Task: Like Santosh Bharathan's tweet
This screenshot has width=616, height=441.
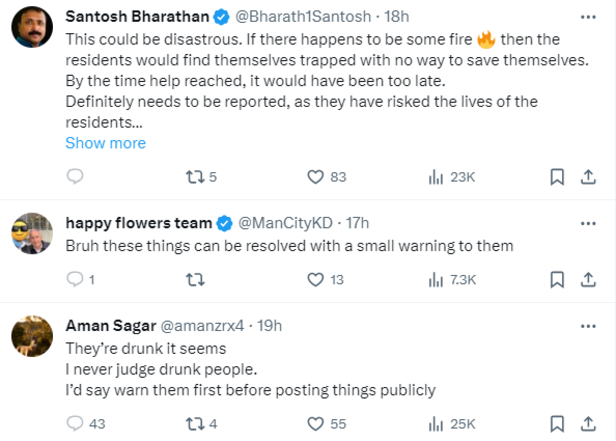Action: point(316,177)
